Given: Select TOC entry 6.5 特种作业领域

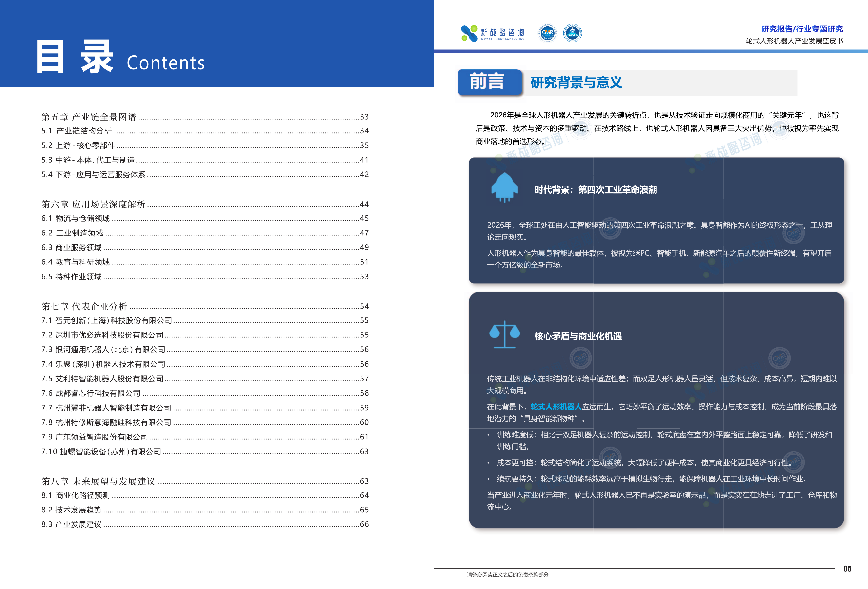Looking at the screenshot, I should click(x=205, y=276).
